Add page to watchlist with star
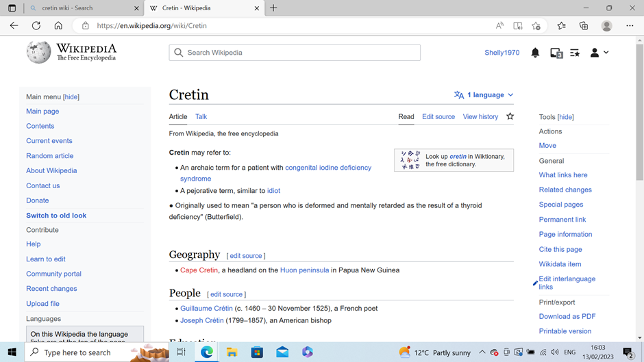Image resolution: width=644 pixels, height=362 pixels. [x=510, y=116]
